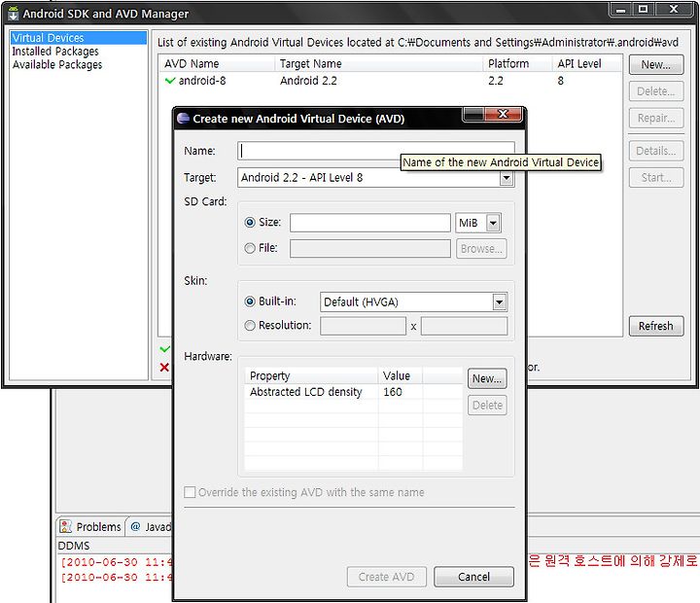This screenshot has width=700, height=603.
Task: Click the Target Name column header
Action: pos(378,64)
